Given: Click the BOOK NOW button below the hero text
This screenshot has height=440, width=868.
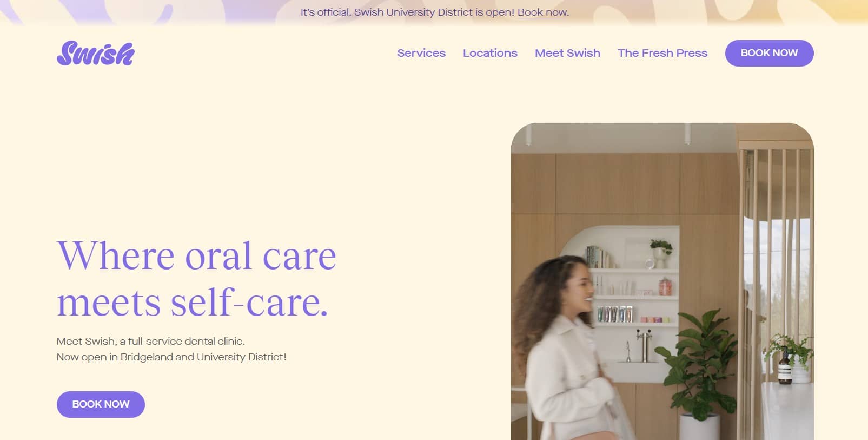Looking at the screenshot, I should pos(101,404).
